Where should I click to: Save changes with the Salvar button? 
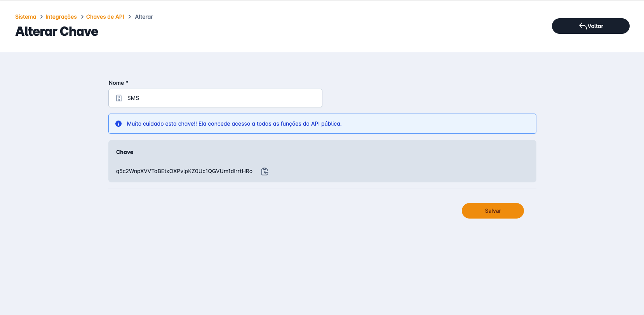493,211
